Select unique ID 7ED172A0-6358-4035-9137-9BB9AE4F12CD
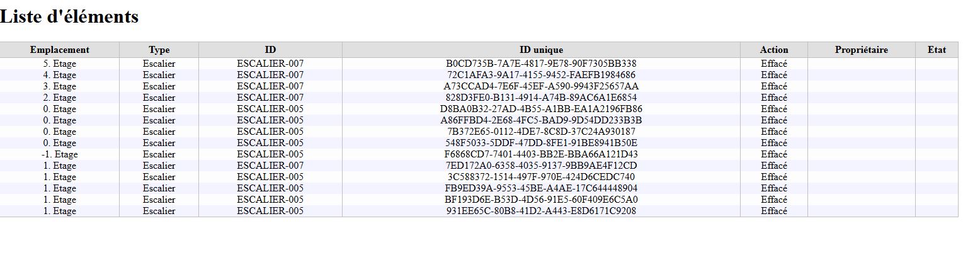The height and width of the screenshot is (255, 980). click(541, 166)
